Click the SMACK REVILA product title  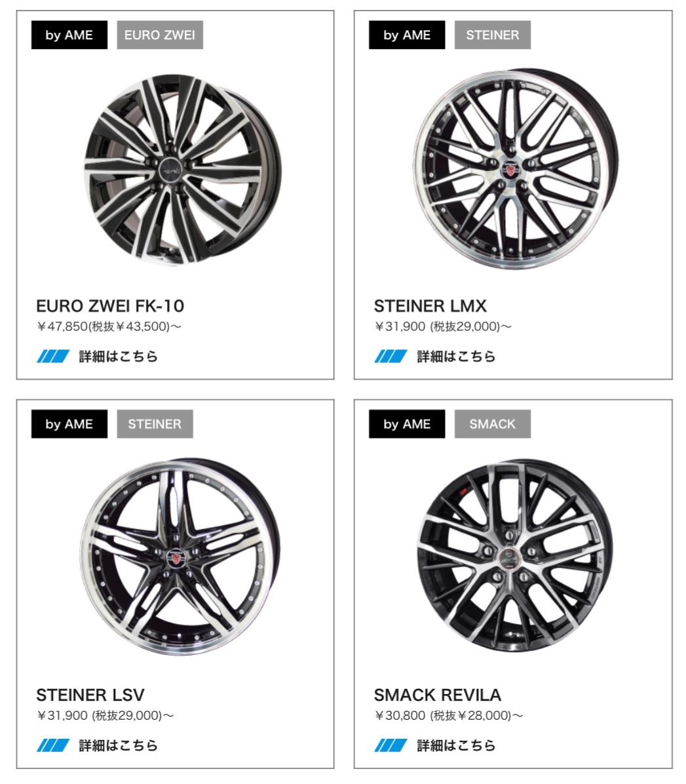(438, 695)
